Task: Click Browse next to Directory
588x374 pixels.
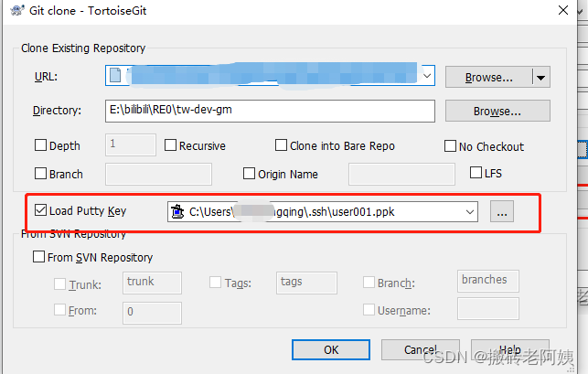Action: point(497,111)
